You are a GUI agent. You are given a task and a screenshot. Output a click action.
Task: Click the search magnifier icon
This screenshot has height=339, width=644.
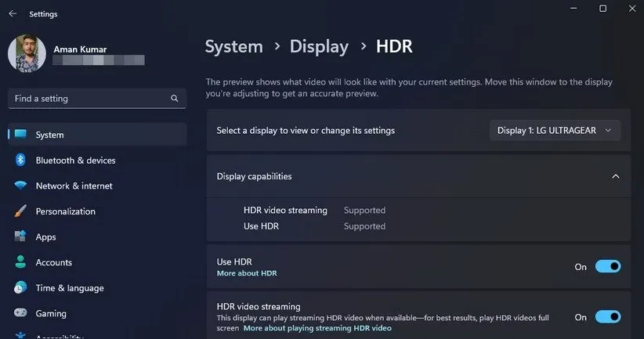[x=174, y=99]
